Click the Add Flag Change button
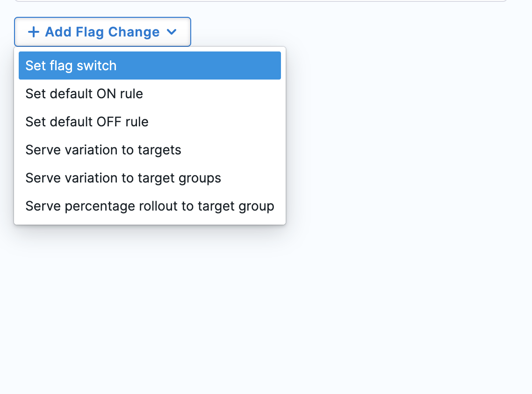The width and height of the screenshot is (532, 394). click(102, 32)
